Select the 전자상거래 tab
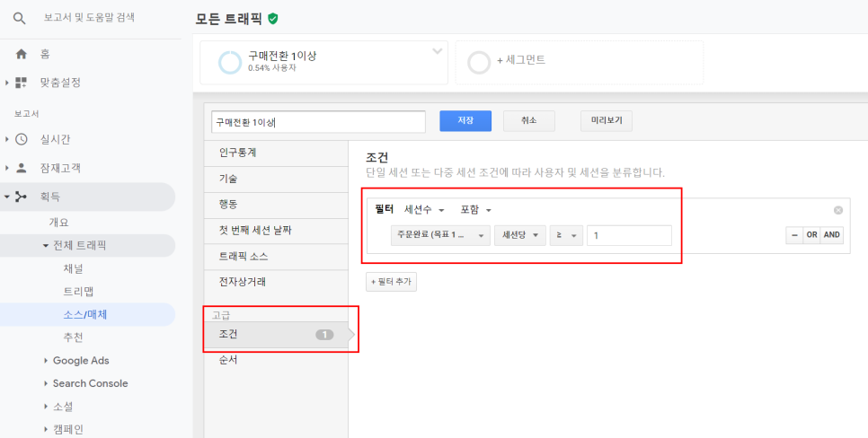Screen dimensions: 868x438 276,282
